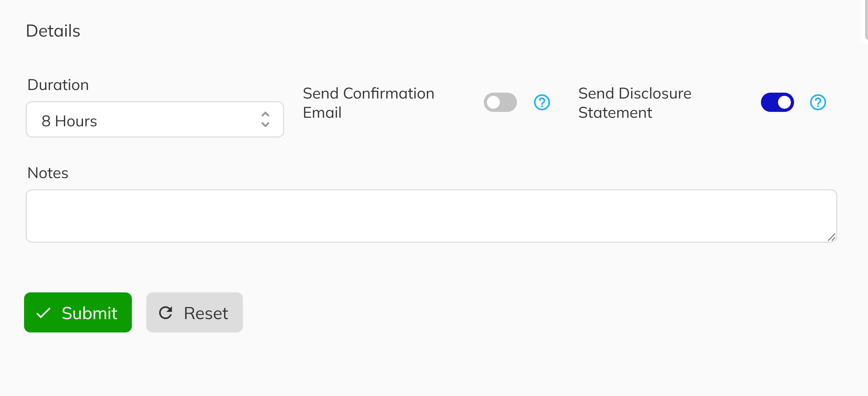Click the checkmark icon on Submit
868x396 pixels.
[44, 313]
